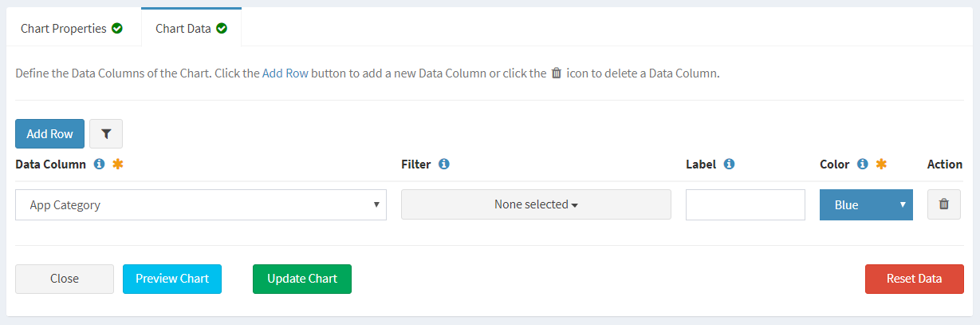Click the green check on Chart Properties tab
The image size is (980, 325).
tap(117, 29)
